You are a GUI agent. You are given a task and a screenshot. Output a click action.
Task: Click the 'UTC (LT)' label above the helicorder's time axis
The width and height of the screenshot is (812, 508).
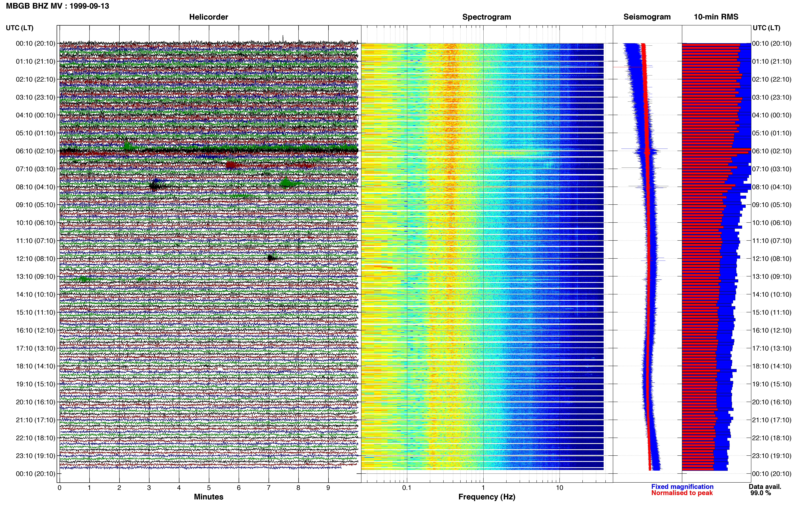pos(20,28)
